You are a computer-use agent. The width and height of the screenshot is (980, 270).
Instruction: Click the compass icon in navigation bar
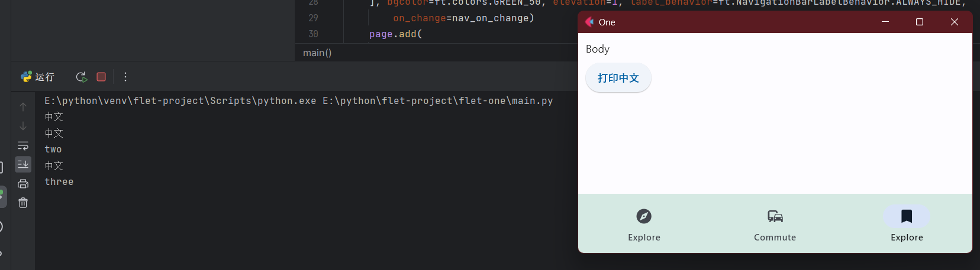tap(644, 216)
